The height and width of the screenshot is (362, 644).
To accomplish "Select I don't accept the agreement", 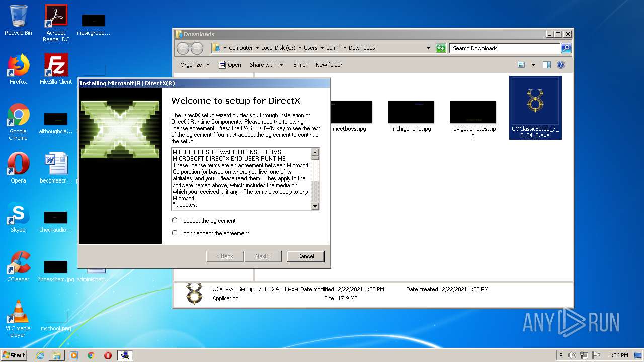I will 210,233.
